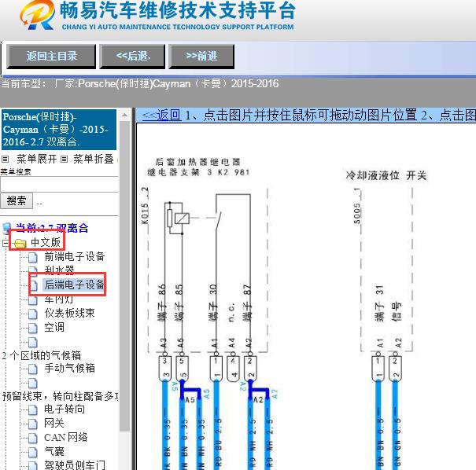The image size is (476, 470).
Task: Open the CAN 网络 tree item
Action: click(65, 437)
